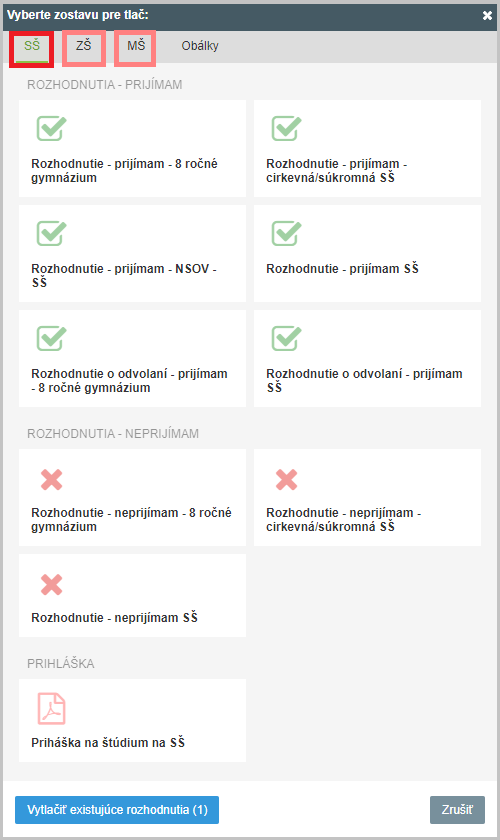This screenshot has width=500, height=840.
Task: Click Vytlačiť existujúce rozhodnutia button
Action: 117,810
